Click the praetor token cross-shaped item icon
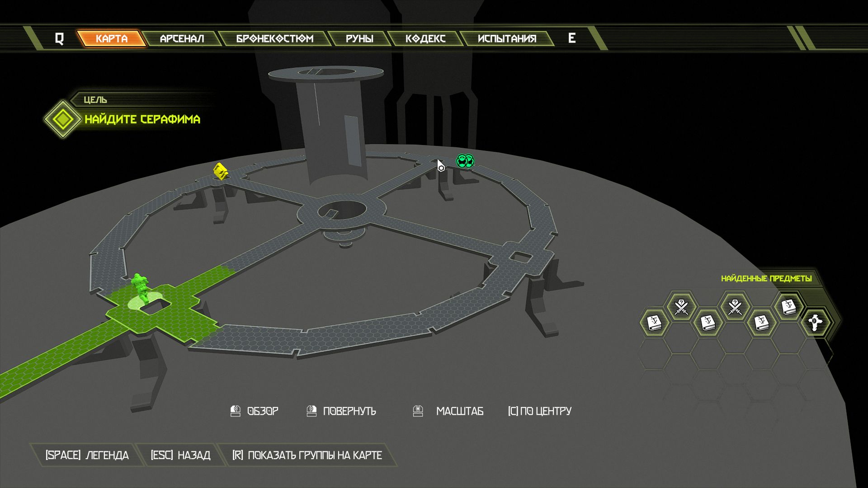The image size is (868, 488). (815, 323)
